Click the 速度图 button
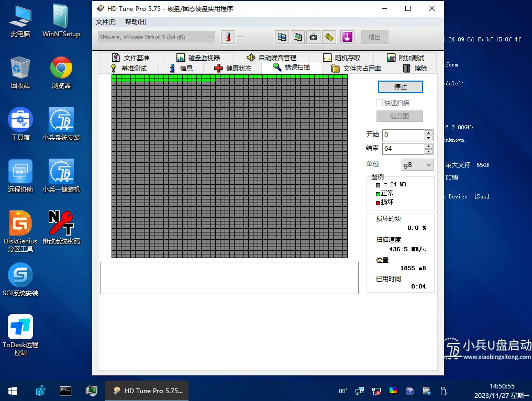The width and height of the screenshot is (532, 401). click(400, 116)
